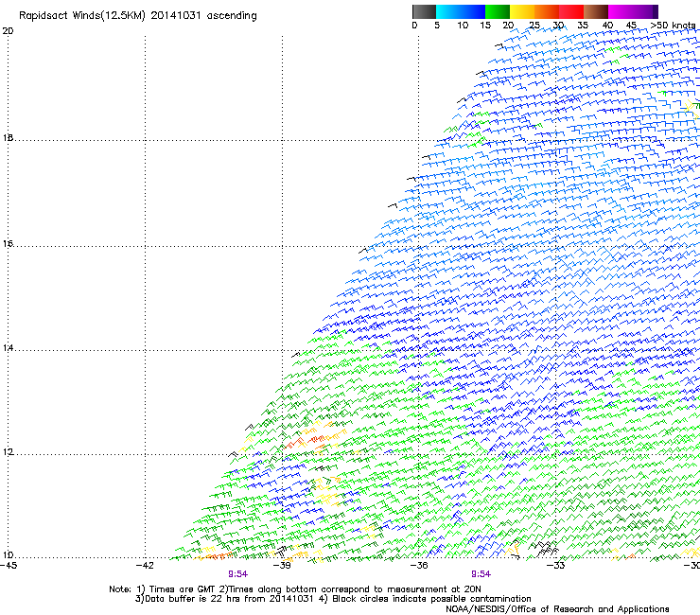
Task: Click the red 30-35 knots legend segment
Action: (571, 11)
